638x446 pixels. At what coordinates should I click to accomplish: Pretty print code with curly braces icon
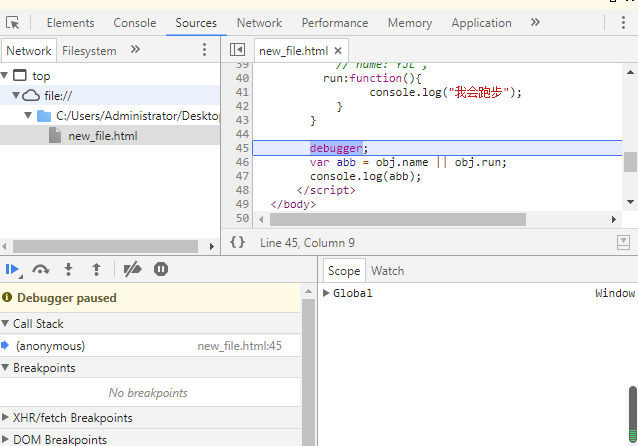pos(237,243)
